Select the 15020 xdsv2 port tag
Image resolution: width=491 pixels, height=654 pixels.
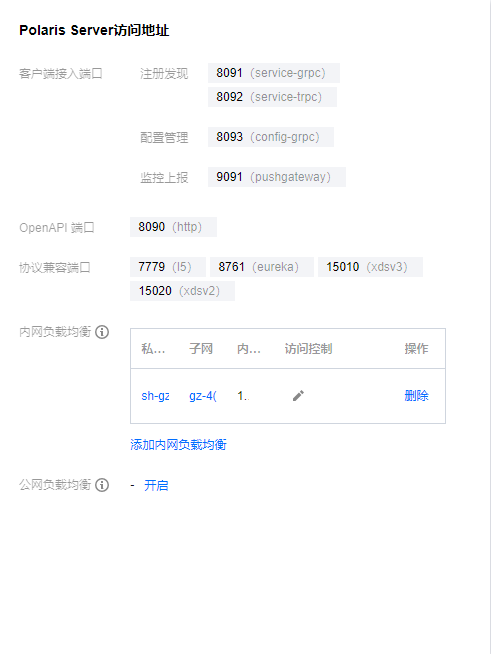pos(182,291)
